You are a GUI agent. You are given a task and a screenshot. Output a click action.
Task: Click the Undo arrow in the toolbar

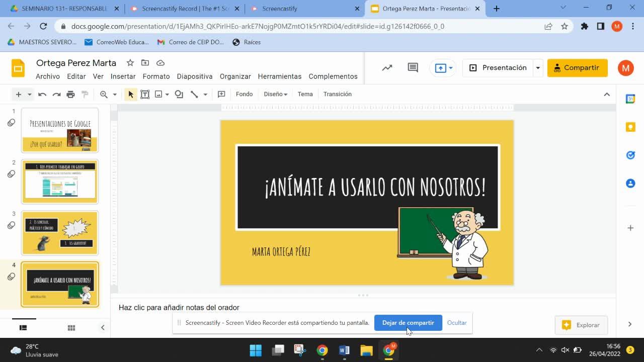[42, 95]
